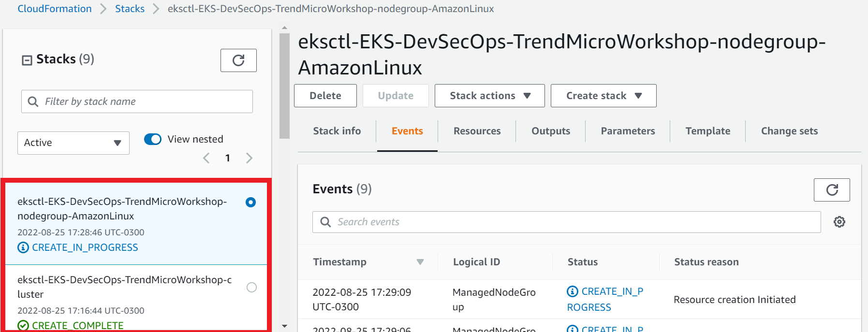Click timestamp 2022-08-25 17:29:09 event cell

(362, 300)
